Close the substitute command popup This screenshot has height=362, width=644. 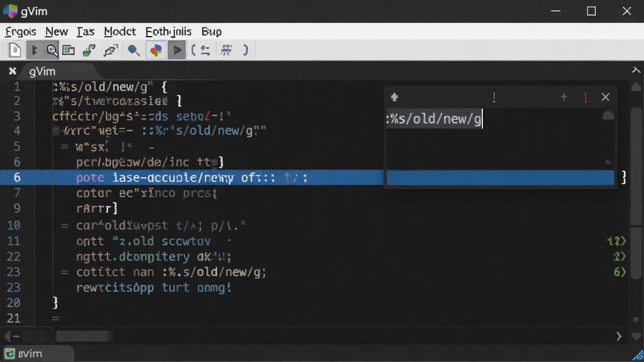(x=606, y=97)
